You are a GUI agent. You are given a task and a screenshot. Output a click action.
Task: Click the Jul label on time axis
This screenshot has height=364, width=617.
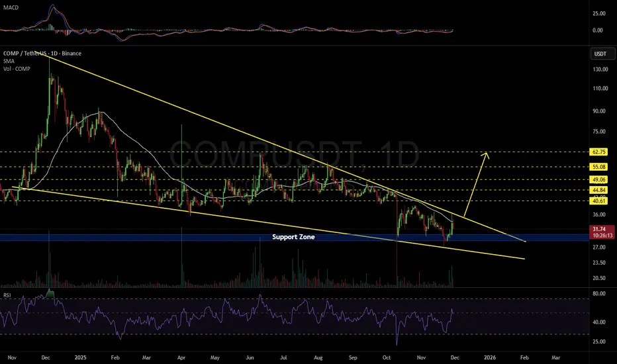click(283, 357)
